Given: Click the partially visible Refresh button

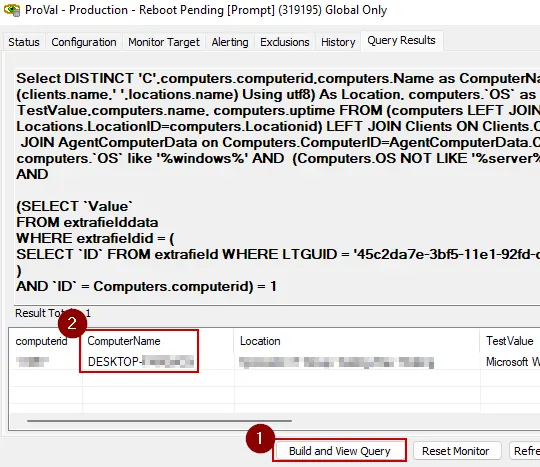Looking at the screenshot, I should (525, 450).
